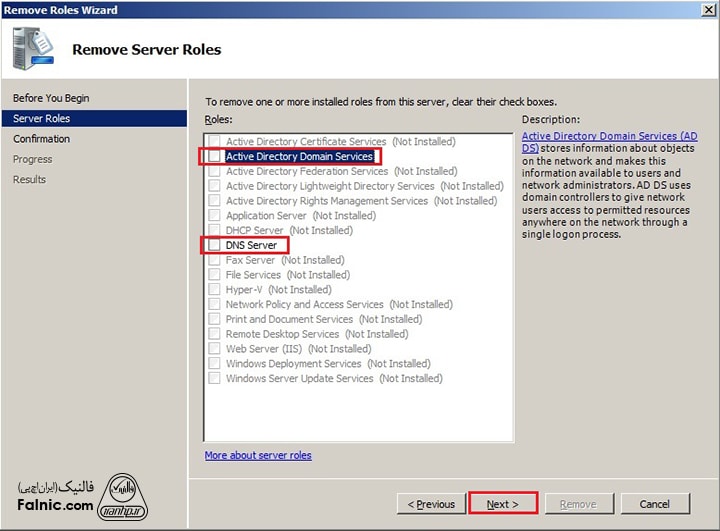The image size is (720, 531).
Task: Select the File Services checkbox
Action: click(x=214, y=275)
